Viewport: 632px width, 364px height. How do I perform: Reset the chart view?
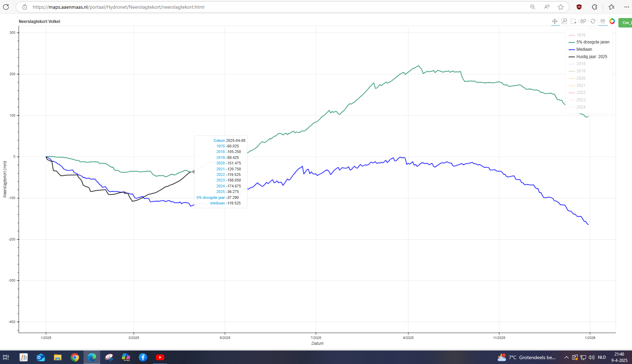(593, 22)
